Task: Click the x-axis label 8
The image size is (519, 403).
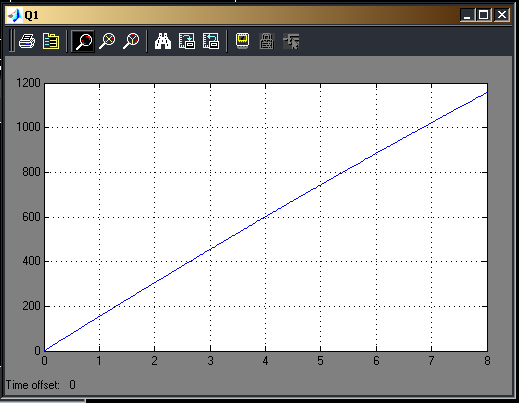Action: pyautogui.click(x=487, y=361)
